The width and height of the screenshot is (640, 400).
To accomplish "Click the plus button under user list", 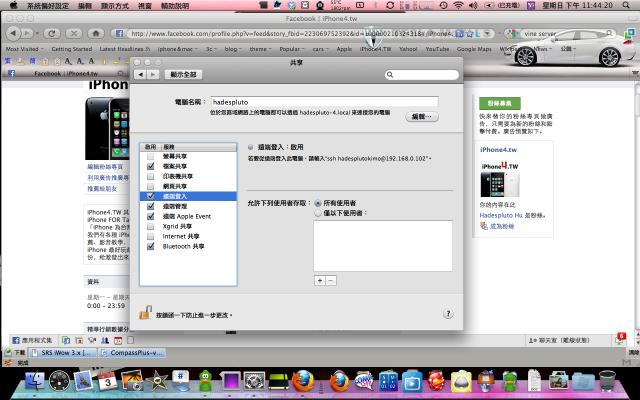I will [320, 280].
